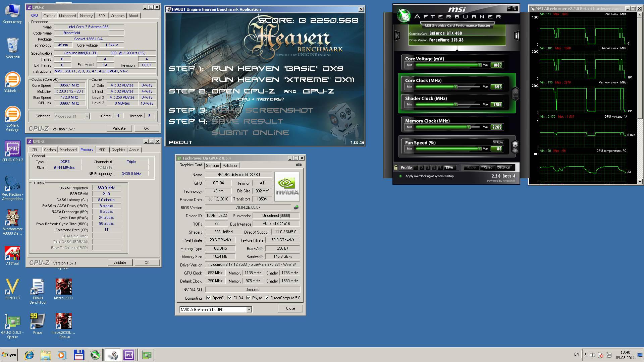Viewport: 644px width, 362px height.
Task: Toggle the core/shader clock Link button
Action: pyautogui.click(x=516, y=94)
